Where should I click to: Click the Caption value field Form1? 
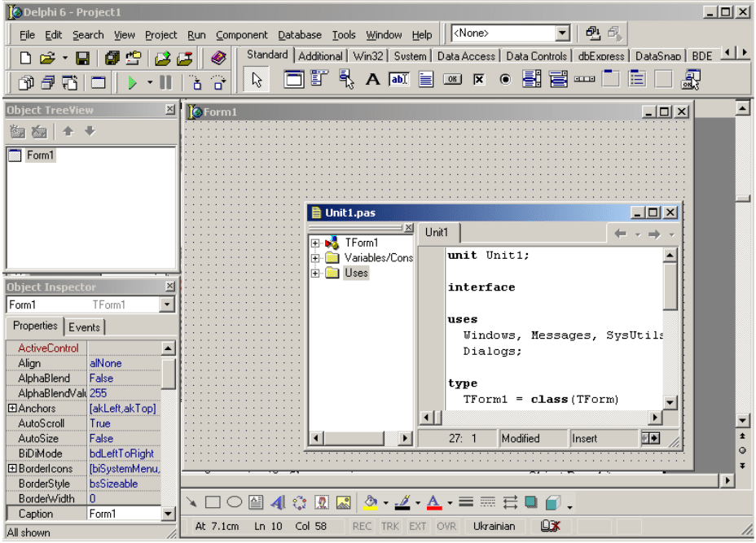coord(125,514)
